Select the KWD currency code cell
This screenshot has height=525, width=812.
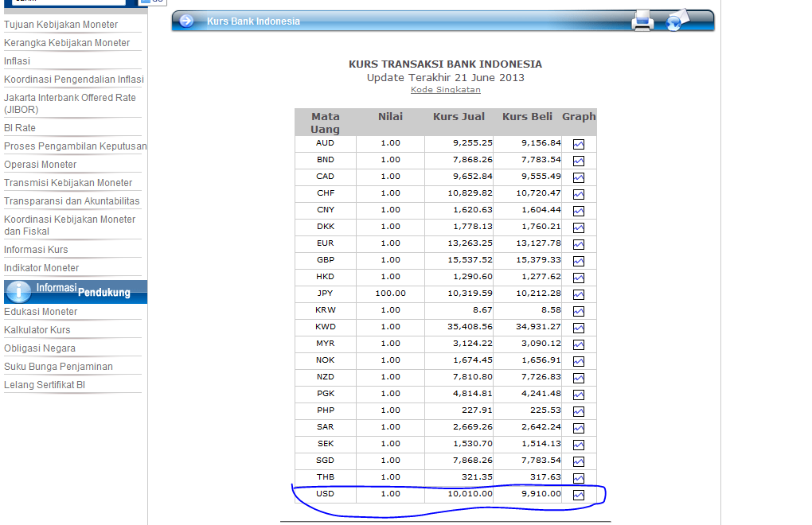[326, 326]
